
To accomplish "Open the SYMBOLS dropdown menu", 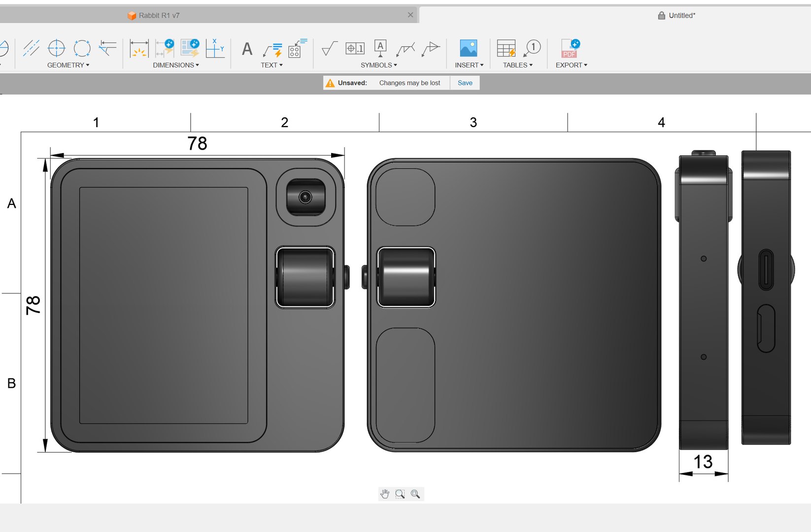I will tap(379, 65).
